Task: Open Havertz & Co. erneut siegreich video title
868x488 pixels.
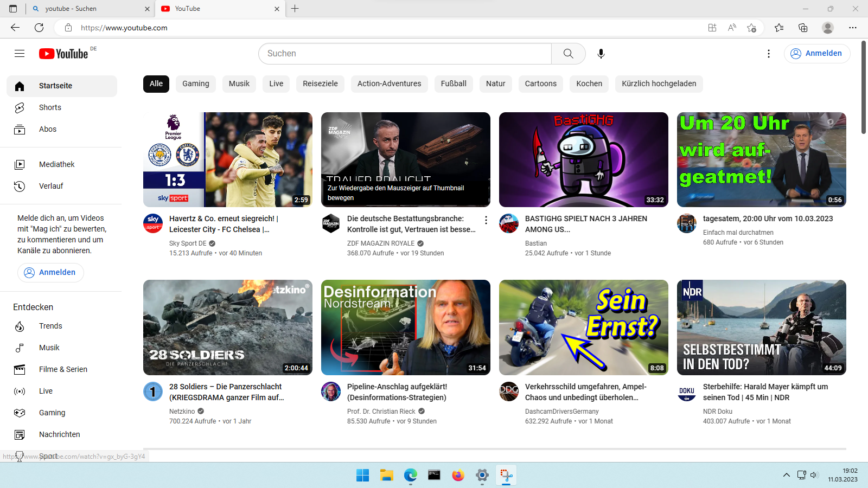Action: pyautogui.click(x=224, y=224)
